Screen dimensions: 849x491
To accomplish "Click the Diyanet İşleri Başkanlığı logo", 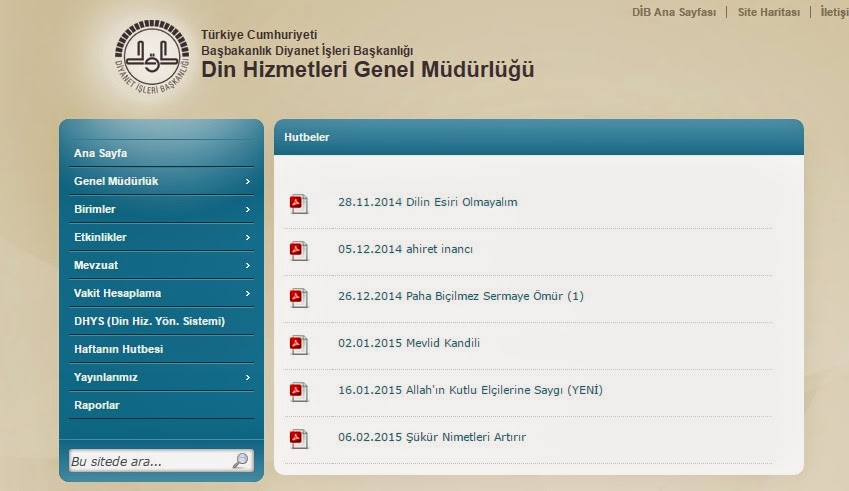I will pyautogui.click(x=152, y=56).
